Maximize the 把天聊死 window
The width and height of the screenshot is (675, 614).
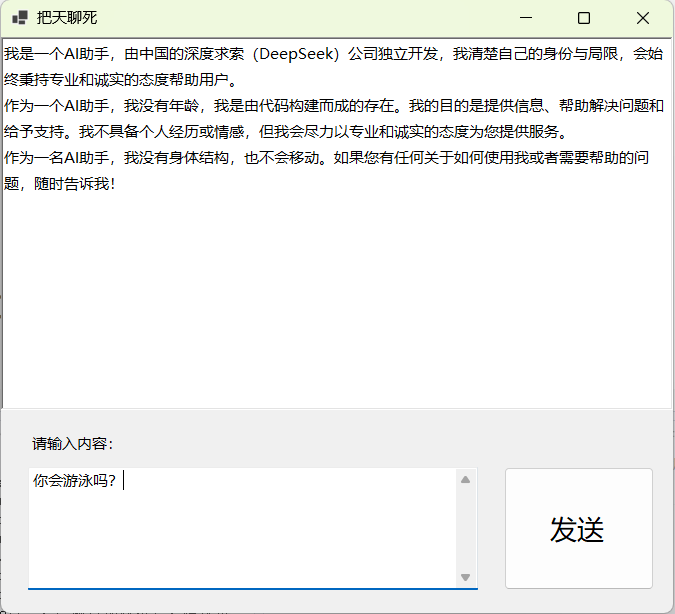pyautogui.click(x=584, y=18)
